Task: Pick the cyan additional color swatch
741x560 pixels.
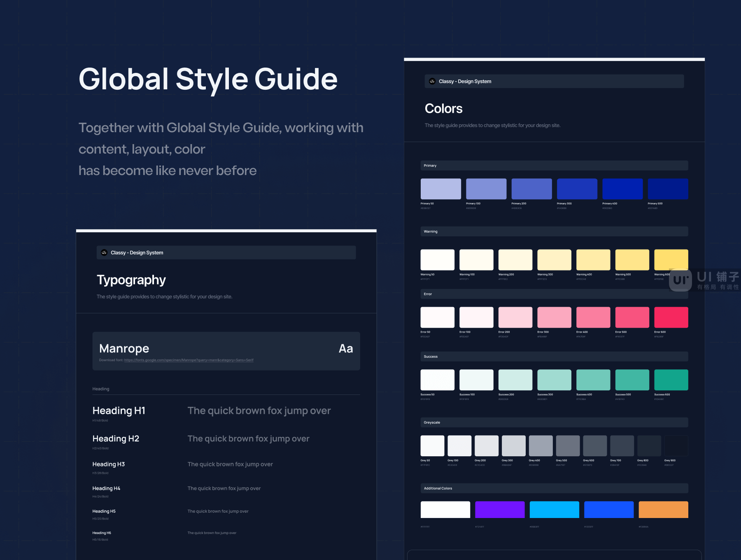Action: [555, 510]
